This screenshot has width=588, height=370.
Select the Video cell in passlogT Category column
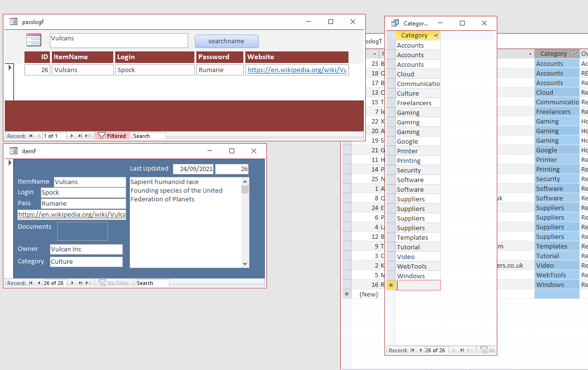pos(557,265)
